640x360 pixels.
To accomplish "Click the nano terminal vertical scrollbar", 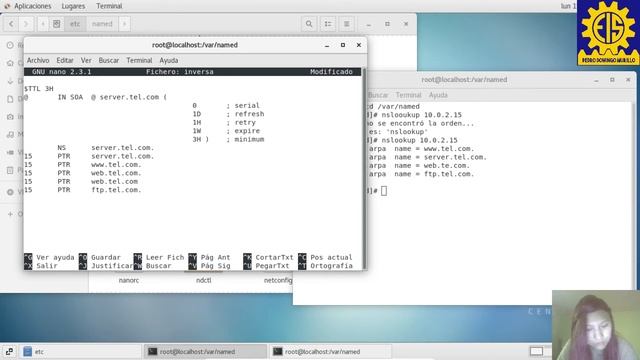I will tap(364, 168).
